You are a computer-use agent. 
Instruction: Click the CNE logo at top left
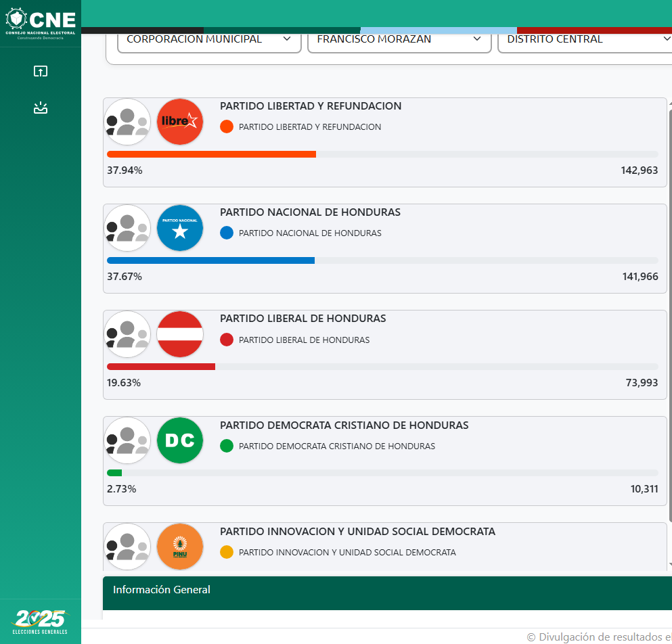(41, 23)
